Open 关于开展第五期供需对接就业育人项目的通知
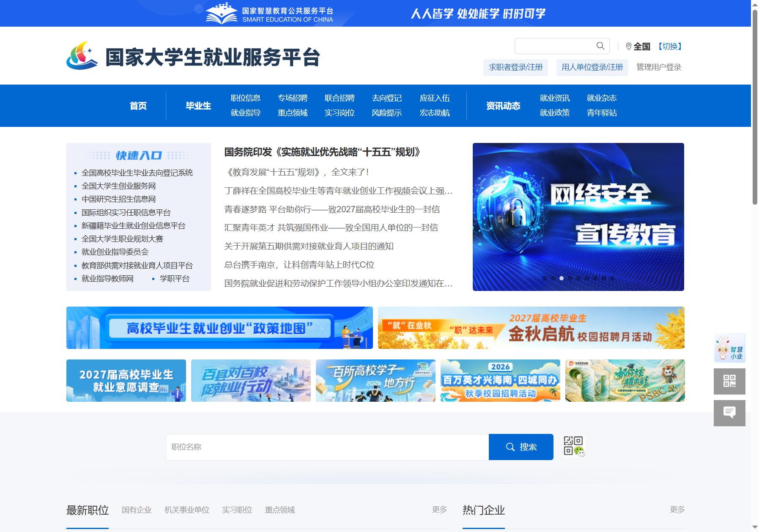The width and height of the screenshot is (759, 532). [x=309, y=246]
